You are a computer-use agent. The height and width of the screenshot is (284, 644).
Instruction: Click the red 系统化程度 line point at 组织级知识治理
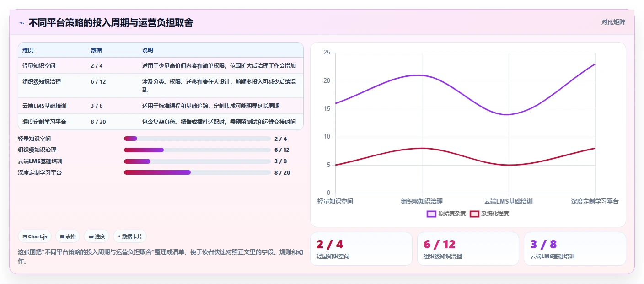tap(422, 148)
